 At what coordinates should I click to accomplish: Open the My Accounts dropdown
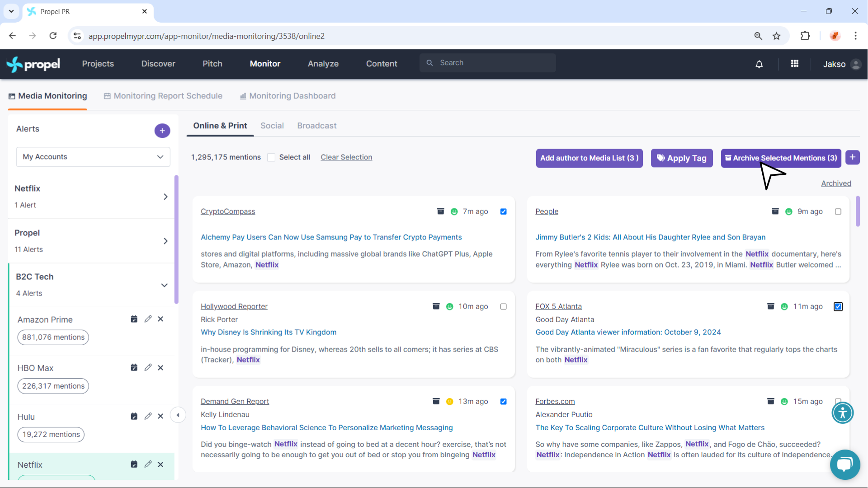coord(93,157)
